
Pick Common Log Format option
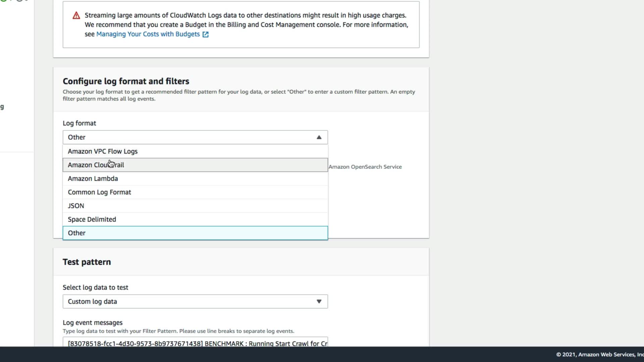pyautogui.click(x=99, y=192)
